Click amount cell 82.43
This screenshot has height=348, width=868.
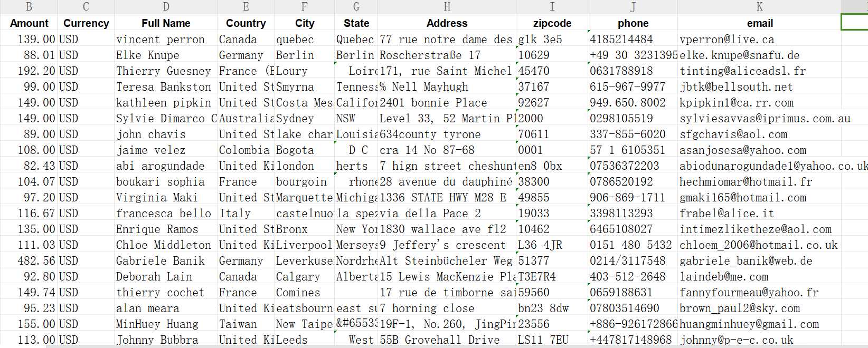29,166
